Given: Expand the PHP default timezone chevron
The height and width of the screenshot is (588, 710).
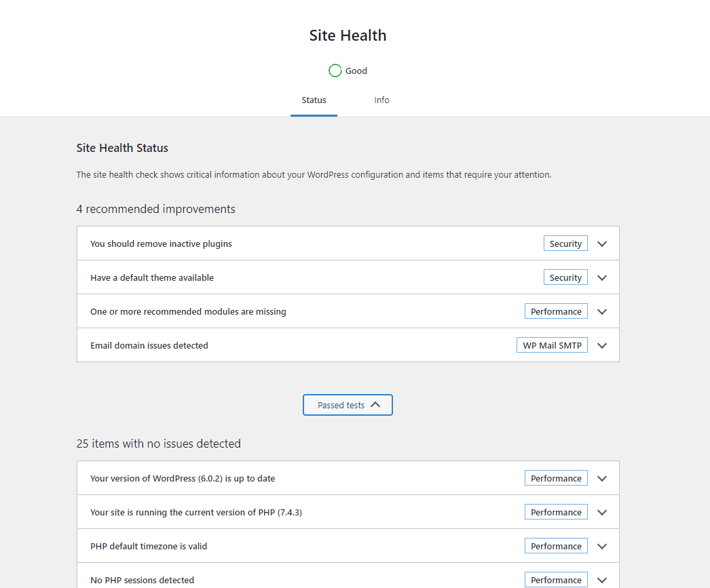Looking at the screenshot, I should pyautogui.click(x=602, y=546).
